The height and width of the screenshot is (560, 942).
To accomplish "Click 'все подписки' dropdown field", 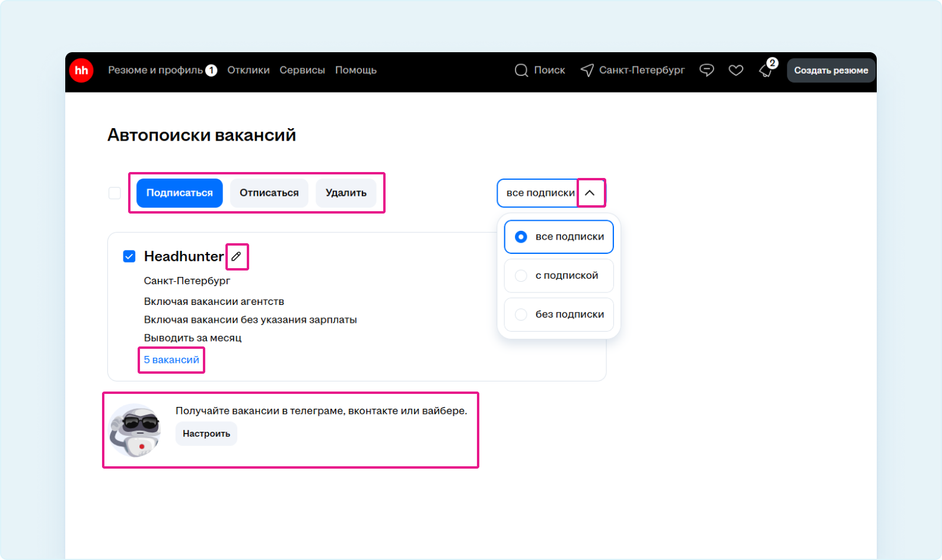I will [x=551, y=193].
